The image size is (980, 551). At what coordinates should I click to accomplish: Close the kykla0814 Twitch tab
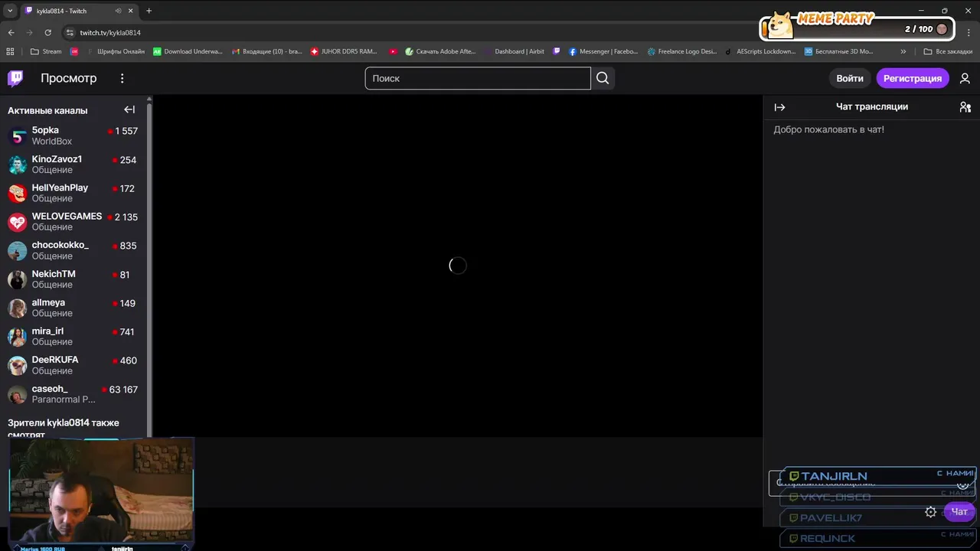[x=131, y=11]
